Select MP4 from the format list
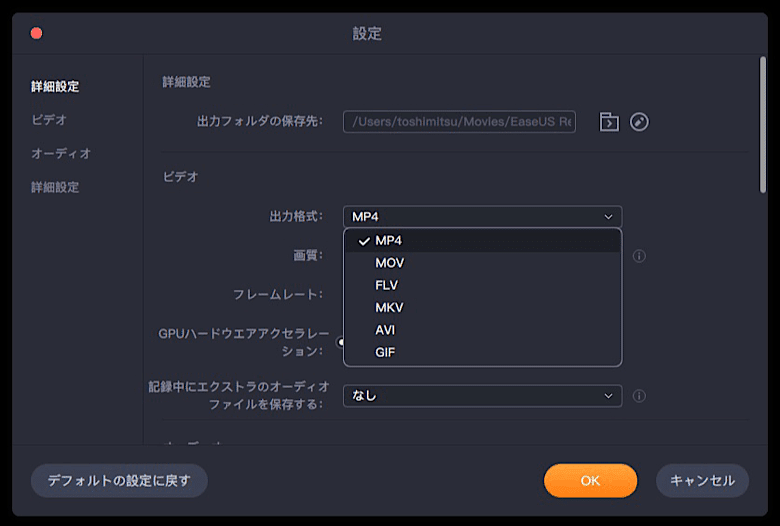This screenshot has width=780, height=526. 483,241
